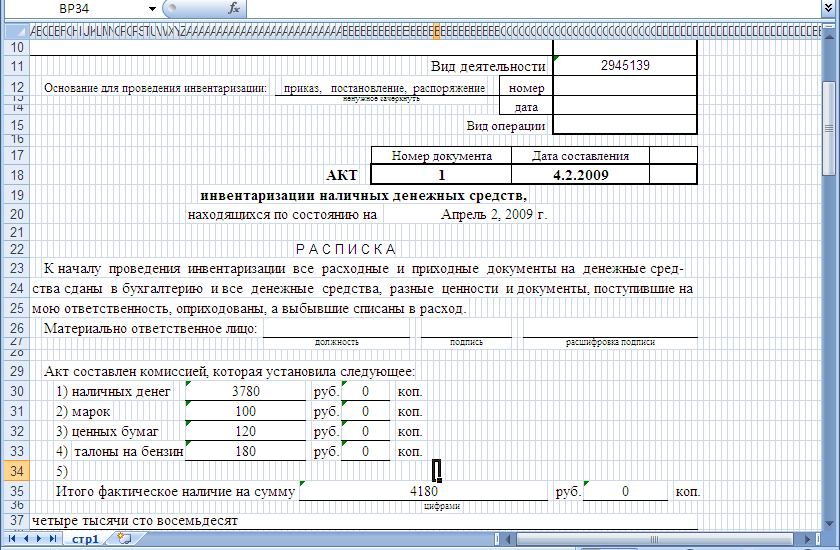Image resolution: width=840 pixels, height=550 pixels.
Task: Click document number cell '1'
Action: pos(441,175)
